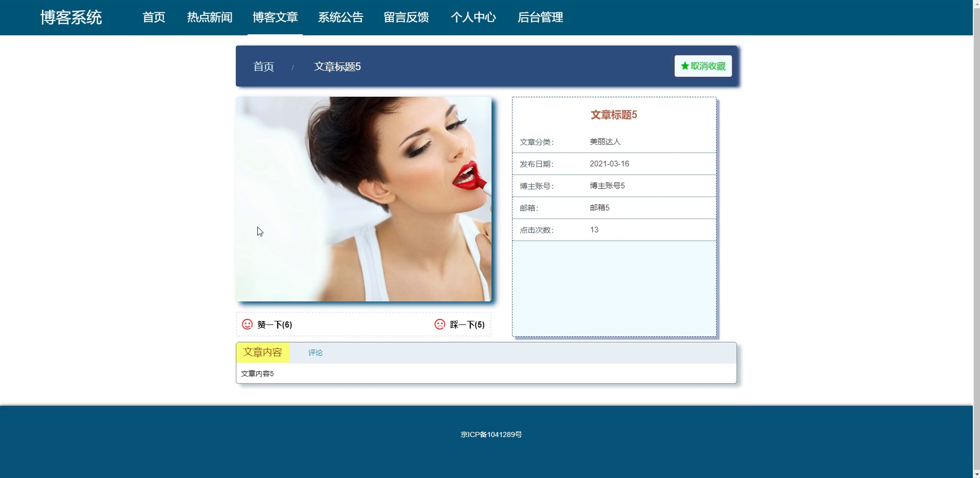Open 留言反馈 from the navigation bar
This screenshot has width=980, height=478.
(406, 17)
